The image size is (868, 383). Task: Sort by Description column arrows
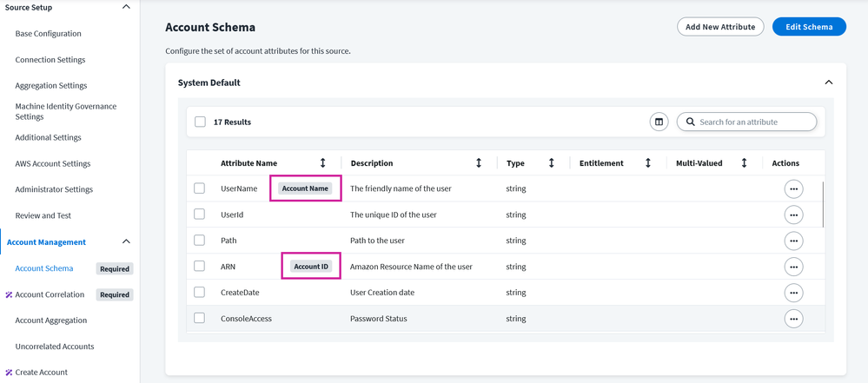click(x=479, y=163)
